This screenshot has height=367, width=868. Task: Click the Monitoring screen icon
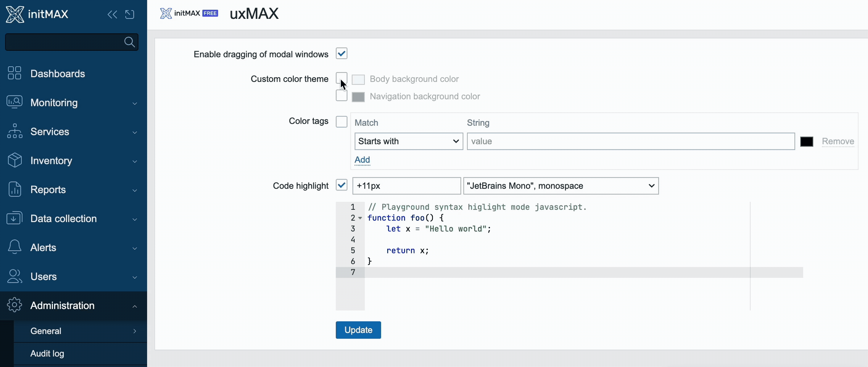(15, 102)
